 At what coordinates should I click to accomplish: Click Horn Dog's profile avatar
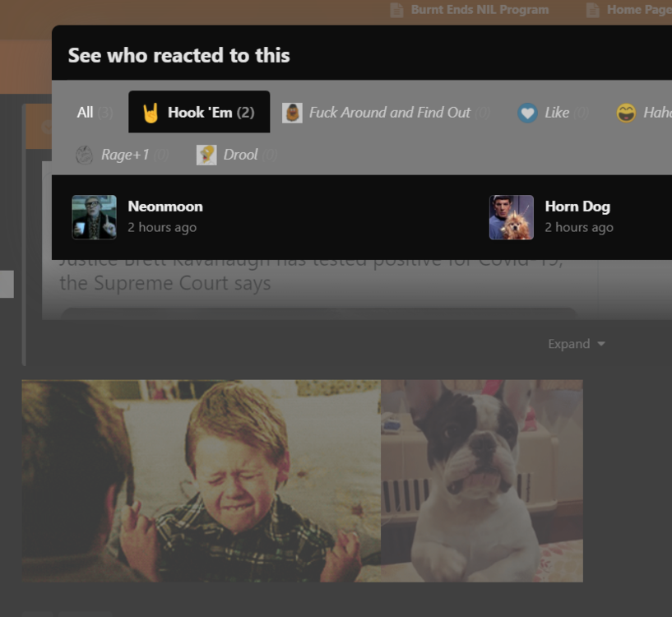[x=511, y=218]
